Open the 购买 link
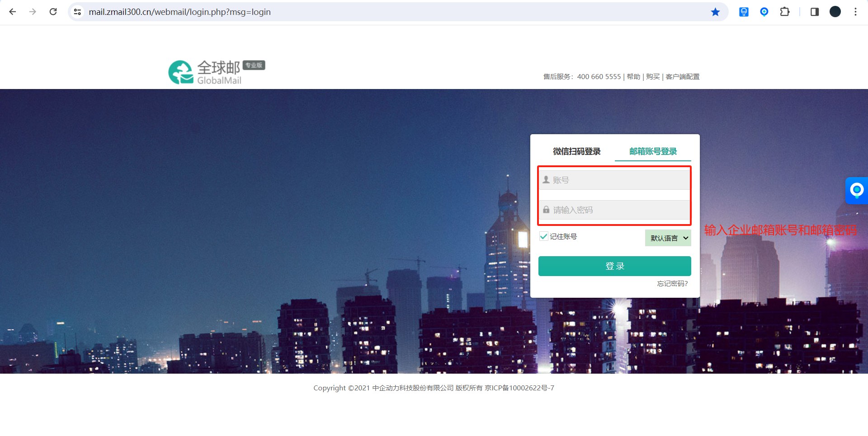The width and height of the screenshot is (868, 436). (x=653, y=77)
